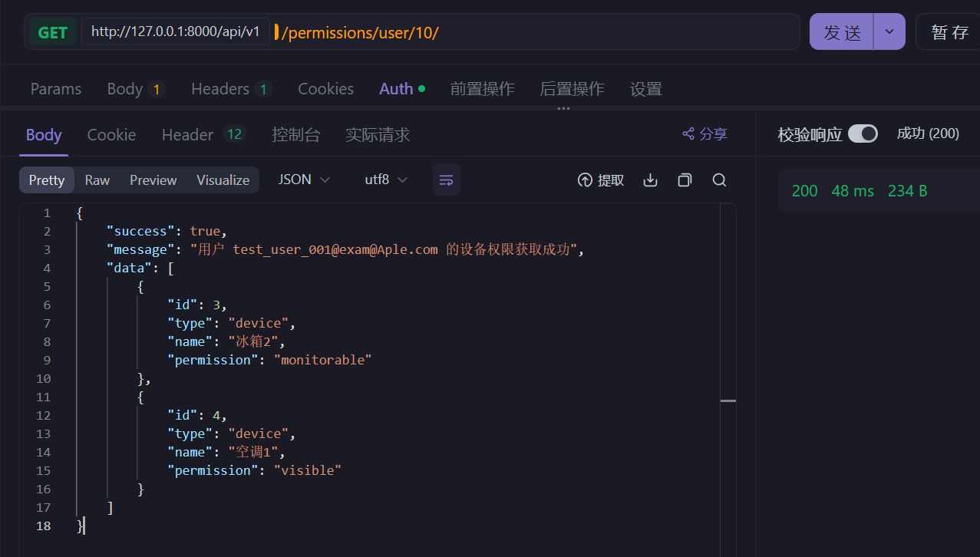Viewport: 980px width, 557px height.
Task: Switch to the Cookies tab
Action: click(326, 89)
